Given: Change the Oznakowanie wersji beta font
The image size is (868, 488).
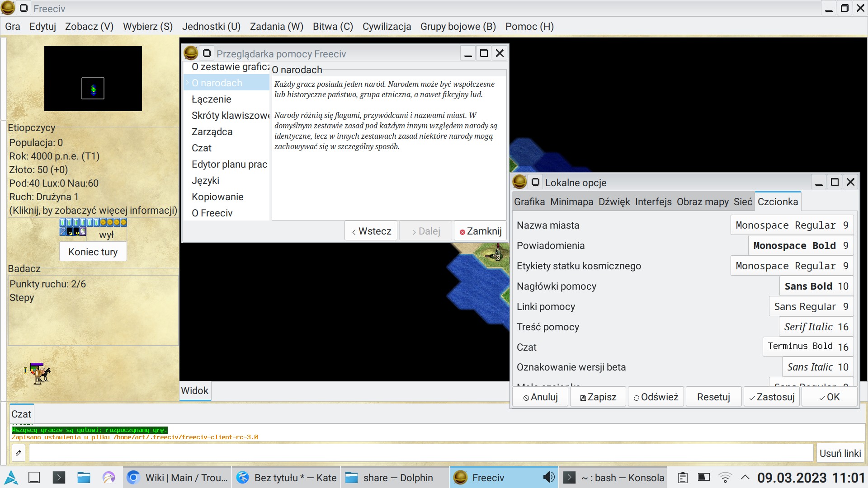Looking at the screenshot, I should [x=818, y=367].
